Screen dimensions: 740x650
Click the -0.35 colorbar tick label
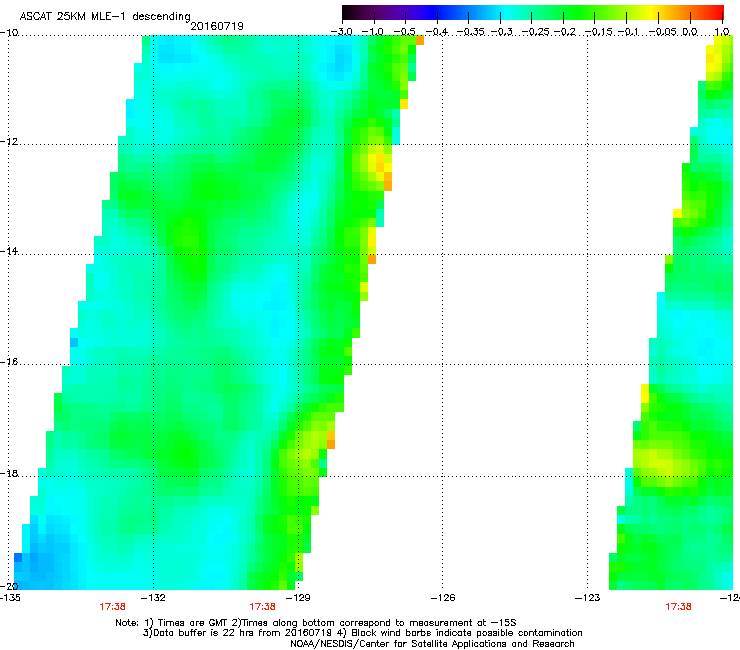470,32
